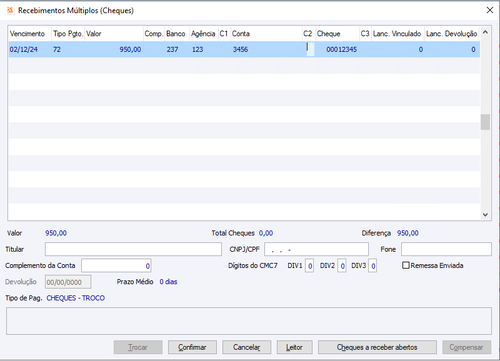Screen dimensions: 500x361
Task: Click the Cancelar button
Action: click(x=247, y=347)
